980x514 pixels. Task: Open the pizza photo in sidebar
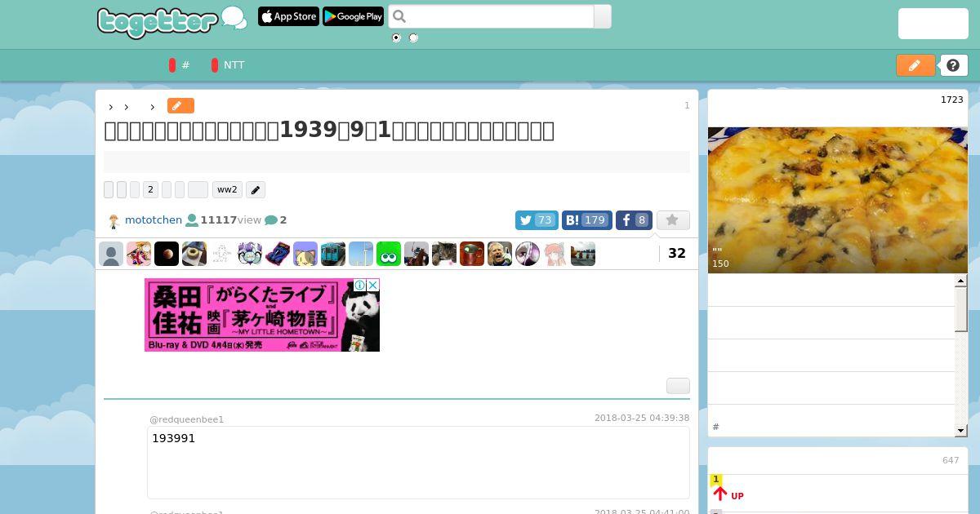838,200
